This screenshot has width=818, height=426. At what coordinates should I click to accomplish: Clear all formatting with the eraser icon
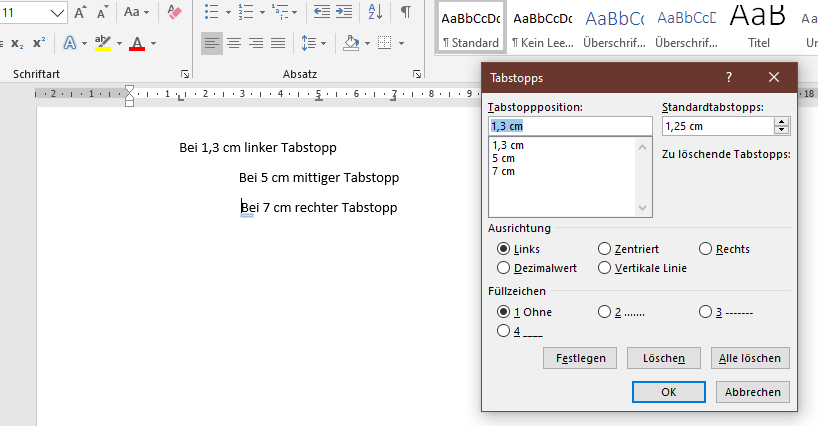tap(174, 11)
